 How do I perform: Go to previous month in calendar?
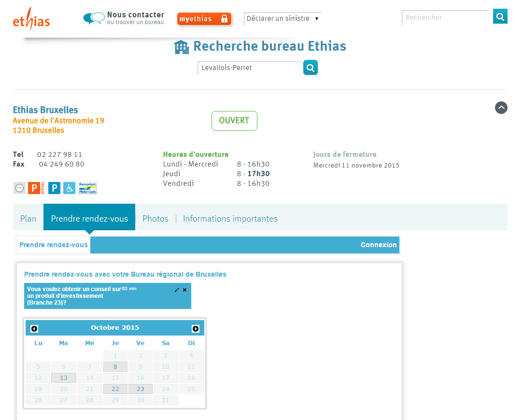(34, 329)
